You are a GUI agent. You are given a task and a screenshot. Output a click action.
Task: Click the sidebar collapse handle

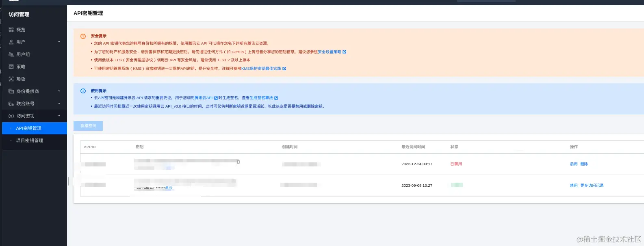pos(69,181)
